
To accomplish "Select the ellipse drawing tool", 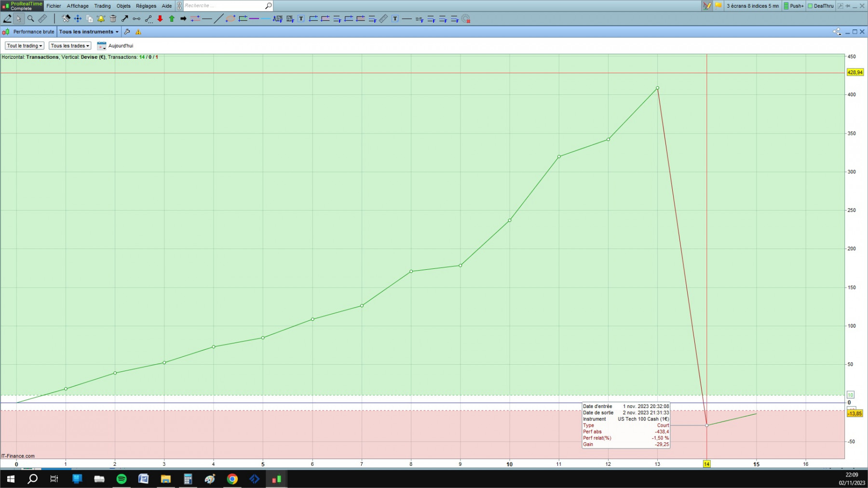I will pyautogui.click(x=231, y=19).
